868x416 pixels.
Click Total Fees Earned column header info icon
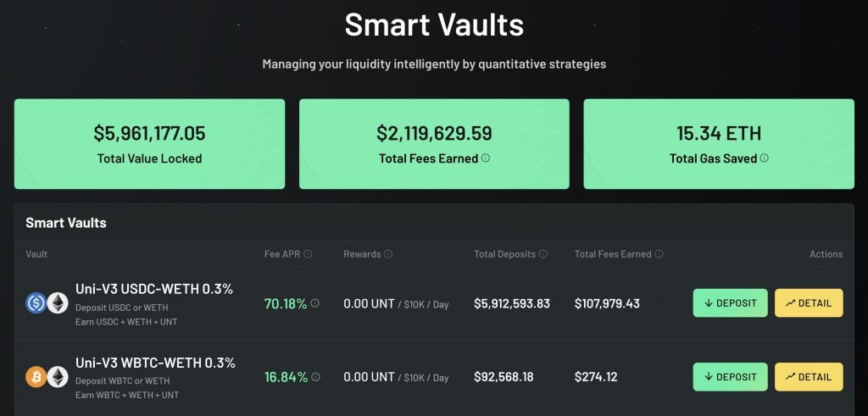click(x=659, y=254)
